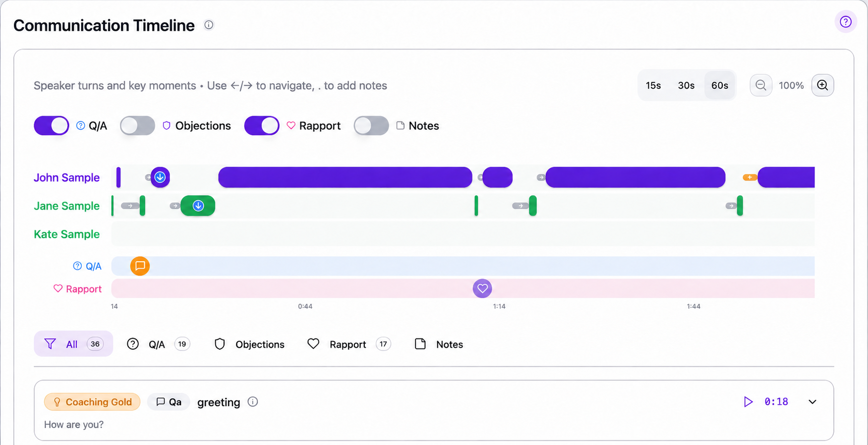Open the purple heart marker on the Rapport track
The image size is (868, 445).
[x=482, y=288]
